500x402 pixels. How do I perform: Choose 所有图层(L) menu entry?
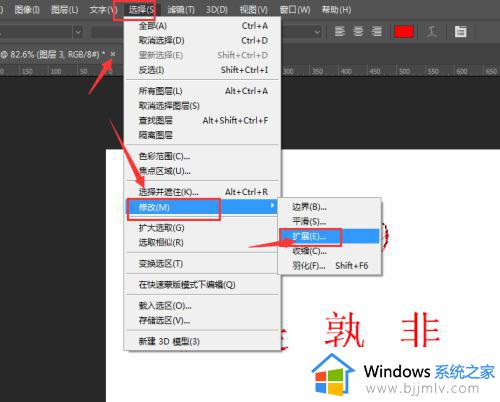203,91
